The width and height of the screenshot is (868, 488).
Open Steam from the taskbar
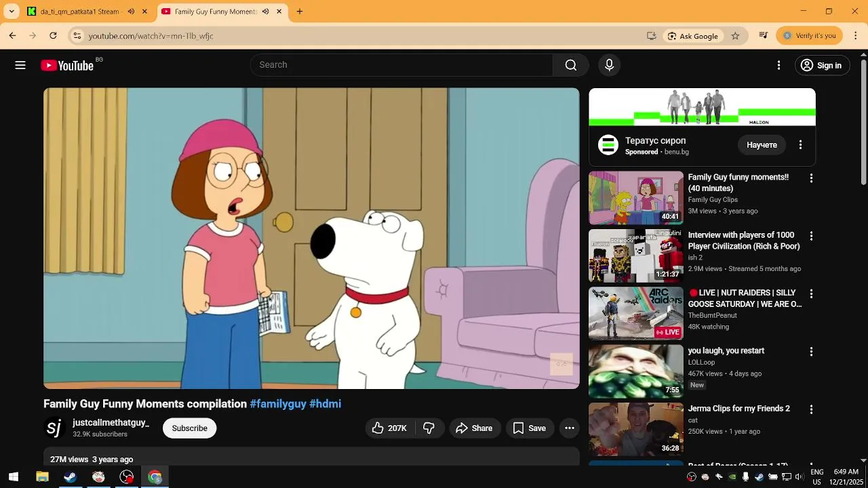click(70, 477)
